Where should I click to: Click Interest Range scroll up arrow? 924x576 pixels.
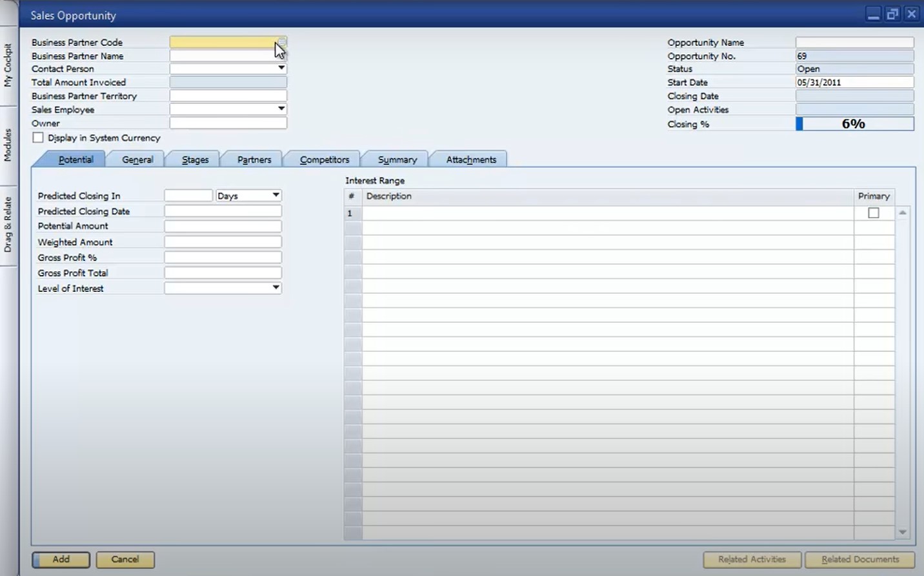tap(902, 212)
